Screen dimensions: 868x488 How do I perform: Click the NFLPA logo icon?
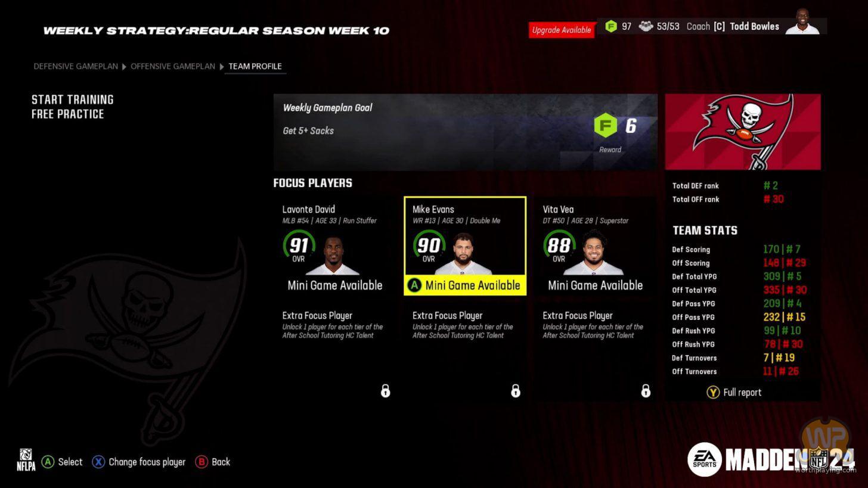click(x=26, y=460)
